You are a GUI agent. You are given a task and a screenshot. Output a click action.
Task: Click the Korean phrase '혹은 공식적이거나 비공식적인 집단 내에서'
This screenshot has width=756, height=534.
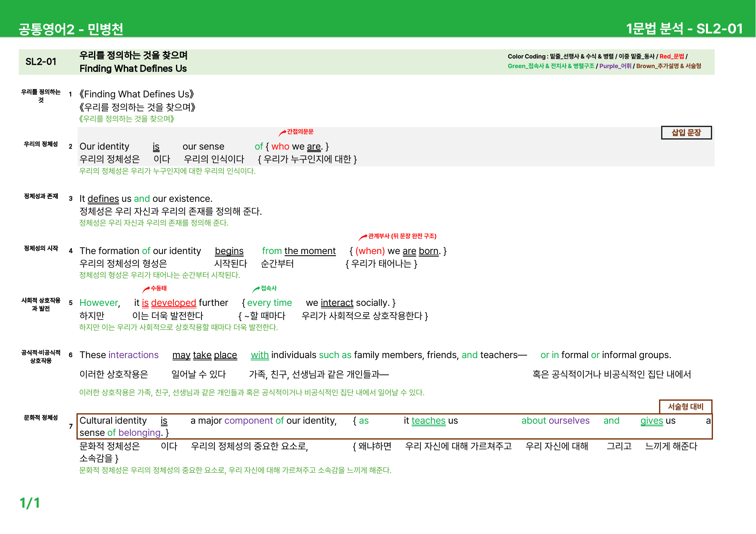coord(611,374)
